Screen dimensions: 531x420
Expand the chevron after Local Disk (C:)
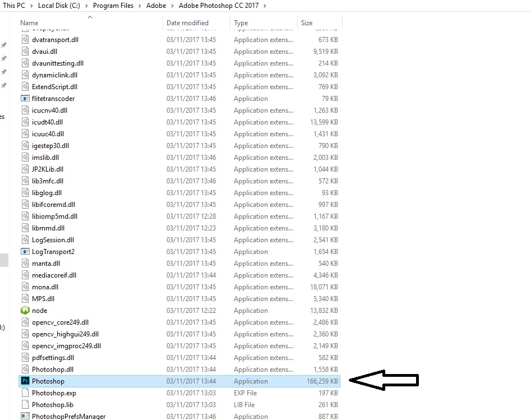(x=86, y=6)
